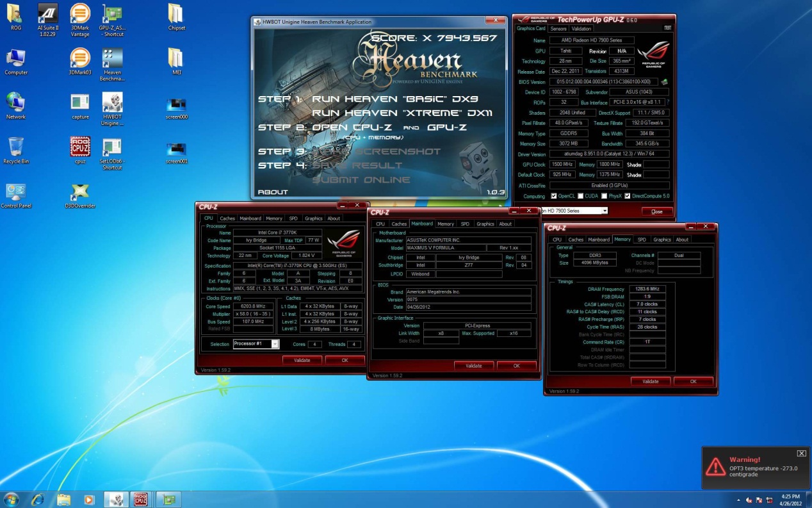Click the Show Desktop strip at taskbar end
Image resolution: width=812 pixels, height=508 pixels.
point(808,500)
